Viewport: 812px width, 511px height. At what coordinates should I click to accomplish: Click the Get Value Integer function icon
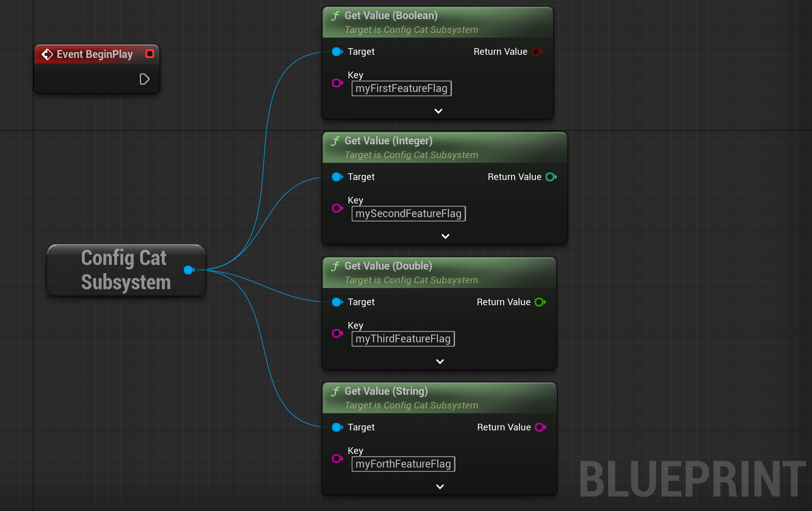(334, 140)
